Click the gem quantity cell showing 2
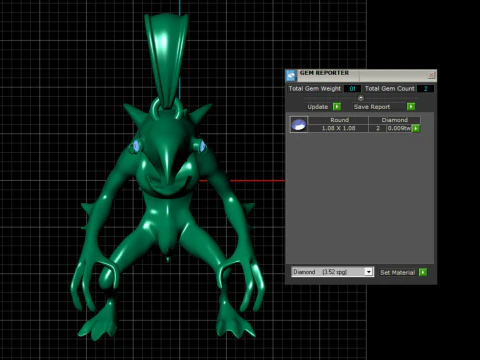The image size is (480, 360). point(378,128)
